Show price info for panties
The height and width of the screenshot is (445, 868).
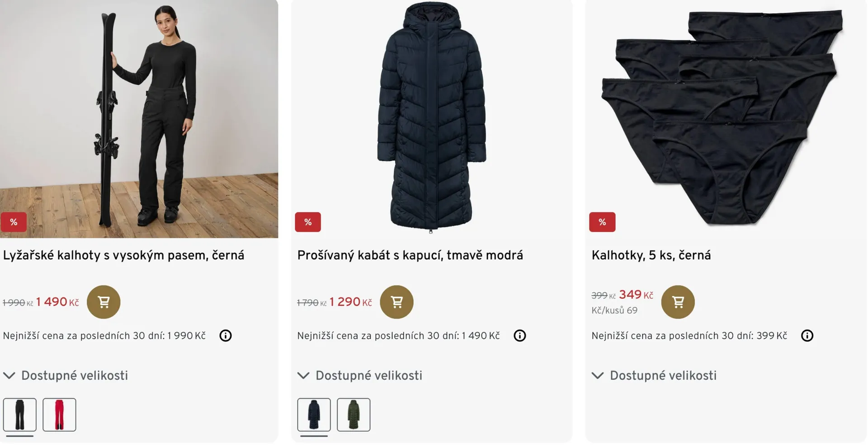(x=807, y=336)
